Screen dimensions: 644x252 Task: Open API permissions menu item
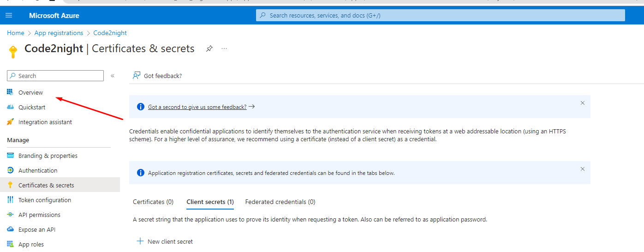(x=39, y=215)
